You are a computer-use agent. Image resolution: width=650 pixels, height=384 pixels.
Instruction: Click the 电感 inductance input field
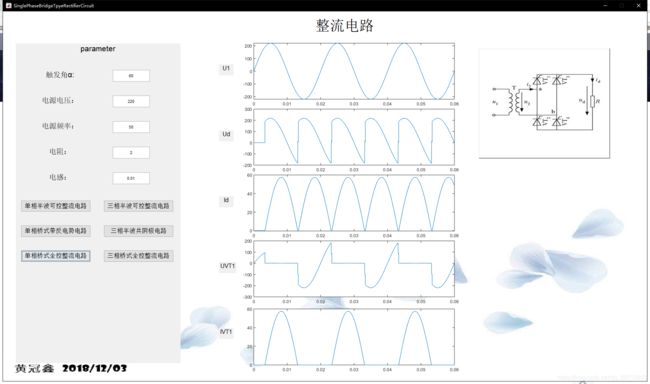coord(131,178)
